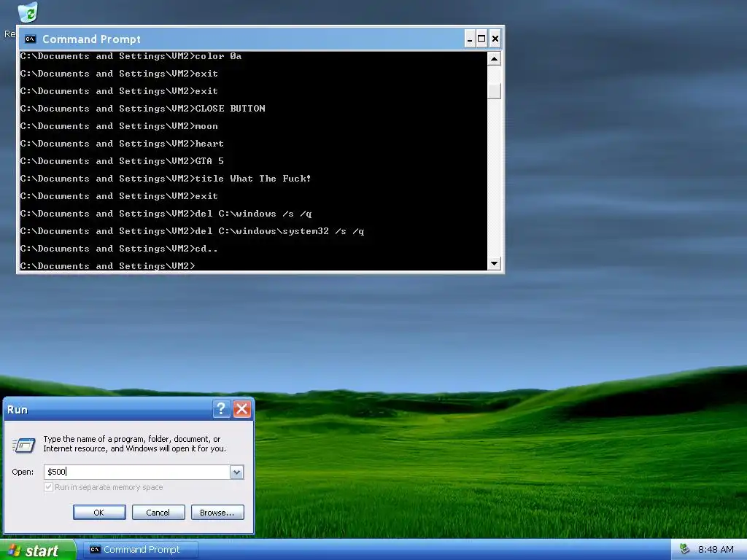The width and height of the screenshot is (747, 560).
Task: Click the 'moon' command line
Action: coord(119,126)
